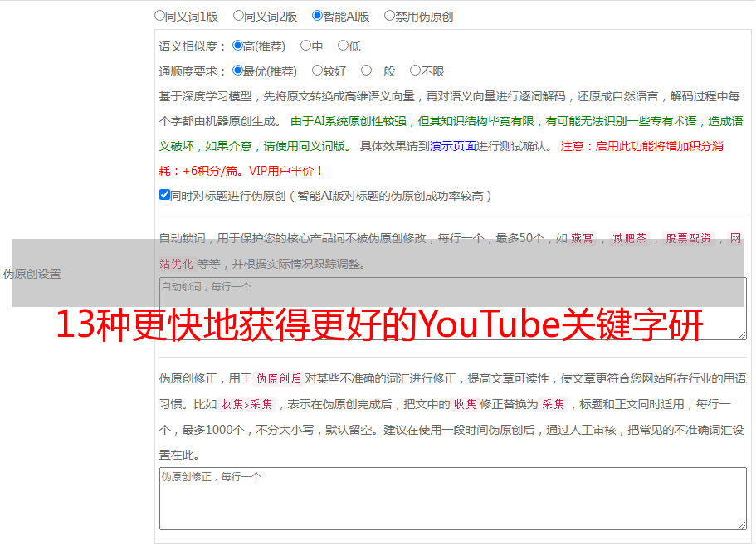Click the 自动锁词 textarea resize handle

[741, 335]
